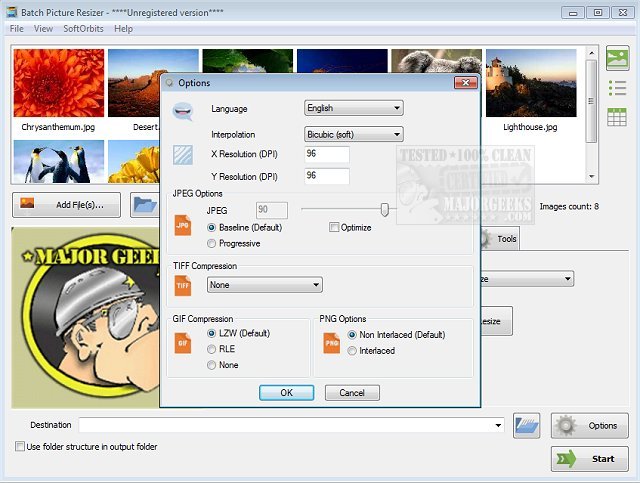Select the Penguins thumbnail
Screen dimensions: 640x483
tap(59, 161)
